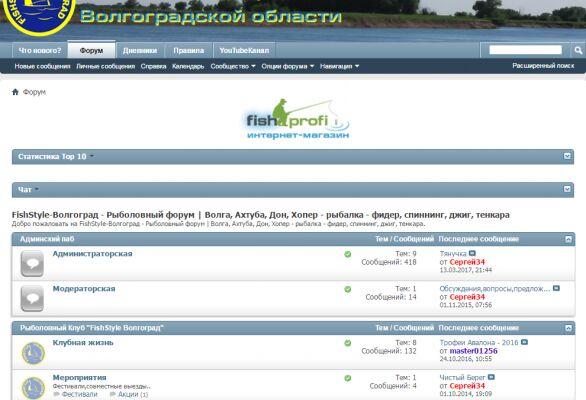Open Новые сообщения in the submenu
The height and width of the screenshot is (400, 586).
click(42, 66)
